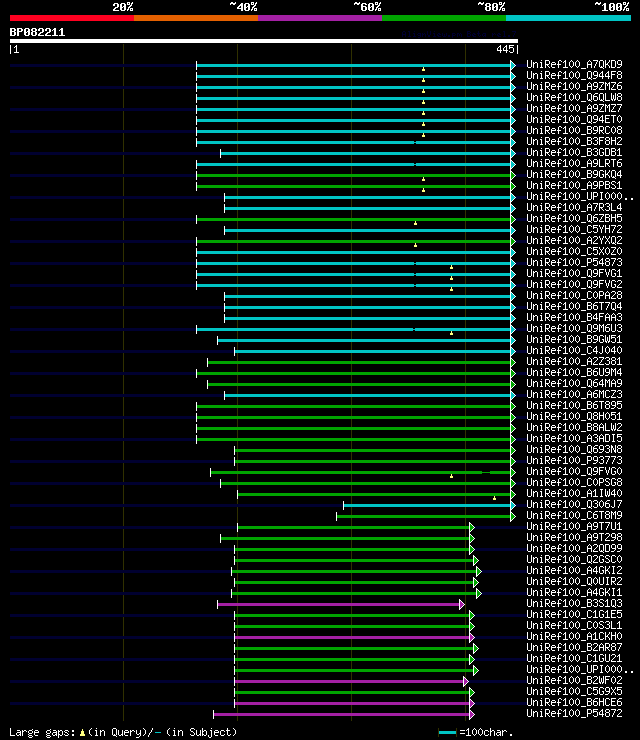Click the purple ~60% identity legend segment
This screenshot has height=740, width=640.
pos(320,18)
